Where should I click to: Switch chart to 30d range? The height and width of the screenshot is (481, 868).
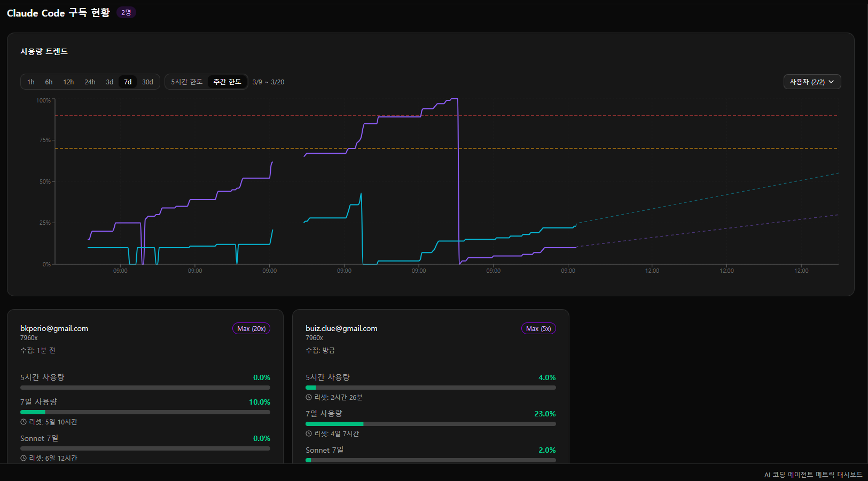[147, 82]
